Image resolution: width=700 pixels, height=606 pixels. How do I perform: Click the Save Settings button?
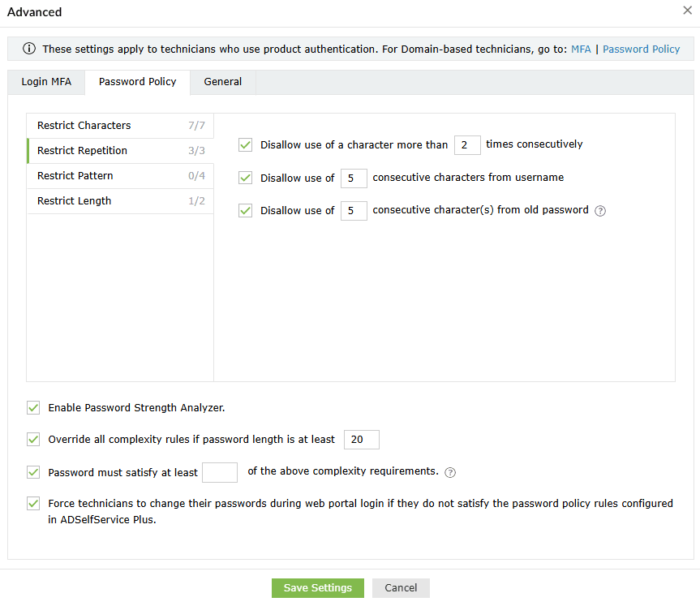pyautogui.click(x=317, y=588)
